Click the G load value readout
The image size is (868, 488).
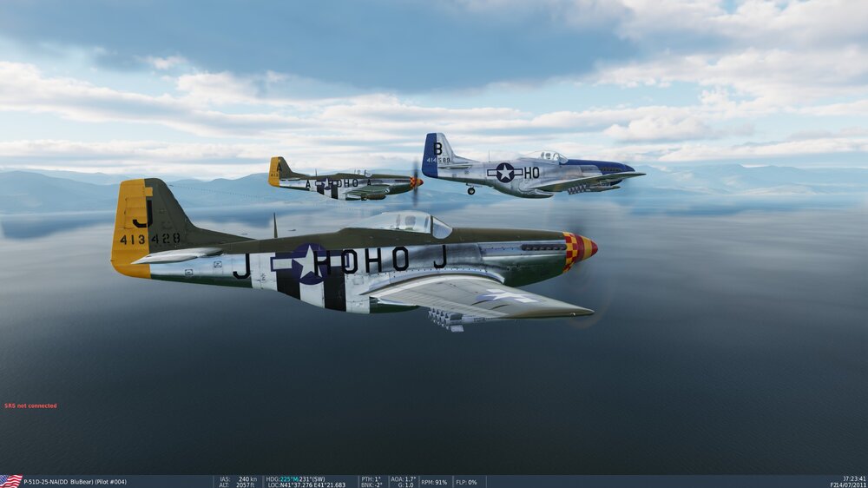404,485
